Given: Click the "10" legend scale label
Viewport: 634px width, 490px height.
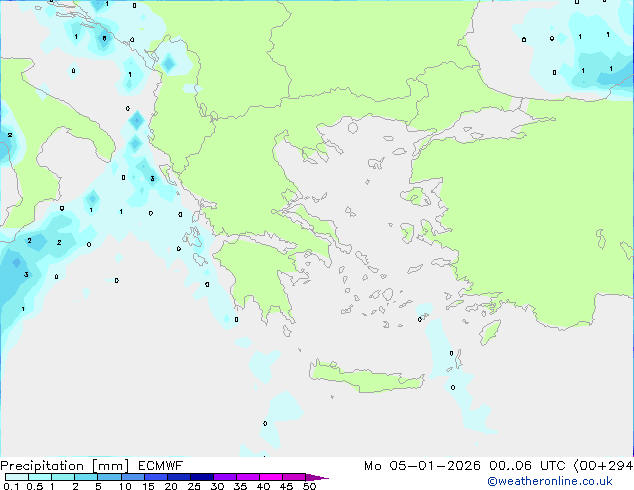Looking at the screenshot, I should click(125, 486).
